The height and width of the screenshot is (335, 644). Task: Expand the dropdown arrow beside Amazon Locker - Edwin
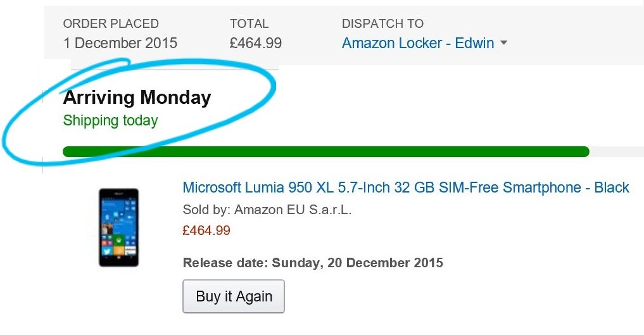pyautogui.click(x=503, y=42)
